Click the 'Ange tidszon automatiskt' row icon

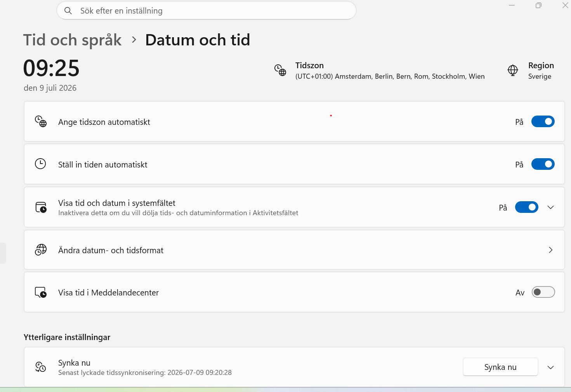pyautogui.click(x=41, y=121)
